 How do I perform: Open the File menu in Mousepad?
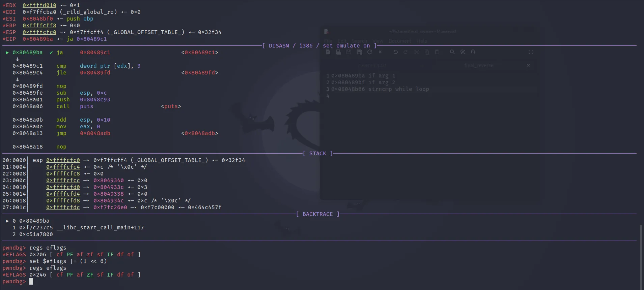tap(328, 41)
